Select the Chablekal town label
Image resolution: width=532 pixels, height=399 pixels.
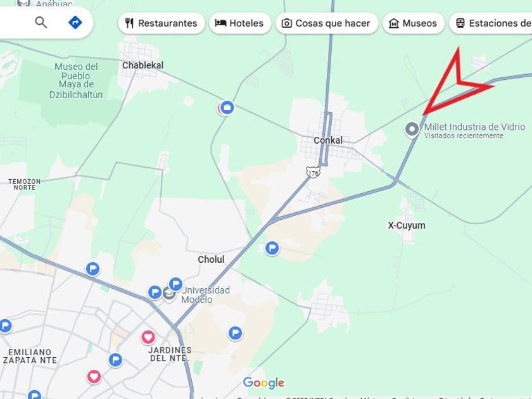click(x=143, y=65)
